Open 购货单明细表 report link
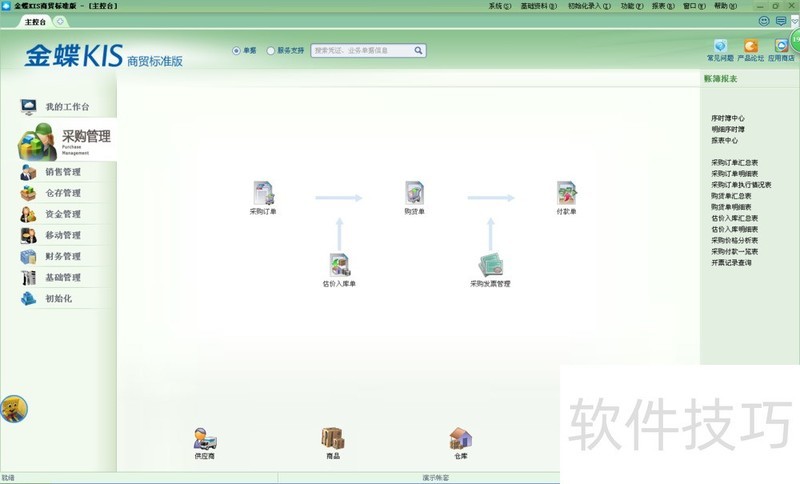800x484 pixels. pos(731,207)
